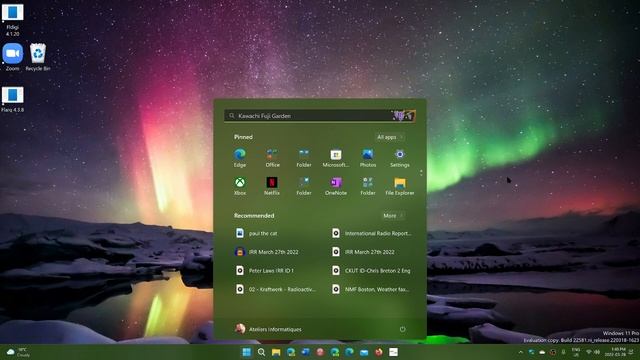This screenshot has width=640, height=360.
Task: Go to the next pinned apps page dots
Action: click(x=421, y=173)
